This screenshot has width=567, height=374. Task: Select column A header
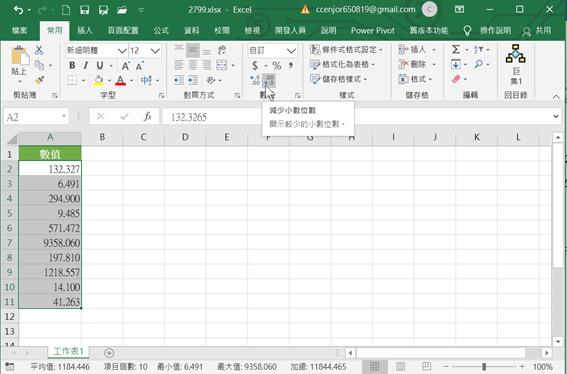tap(50, 137)
